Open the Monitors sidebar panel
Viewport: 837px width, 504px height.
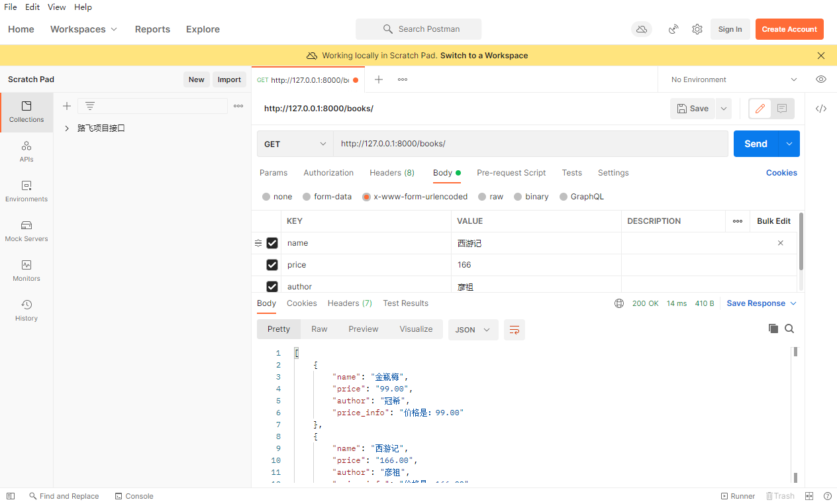[x=26, y=271]
